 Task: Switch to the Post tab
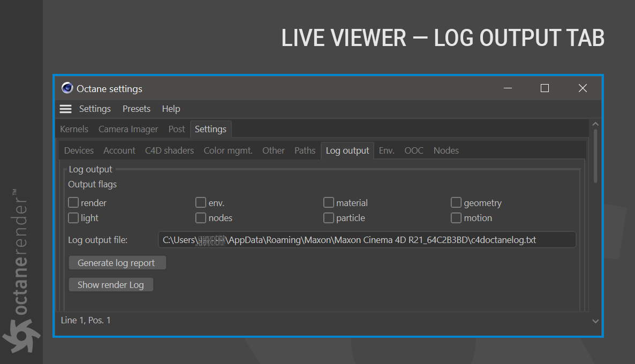177,129
